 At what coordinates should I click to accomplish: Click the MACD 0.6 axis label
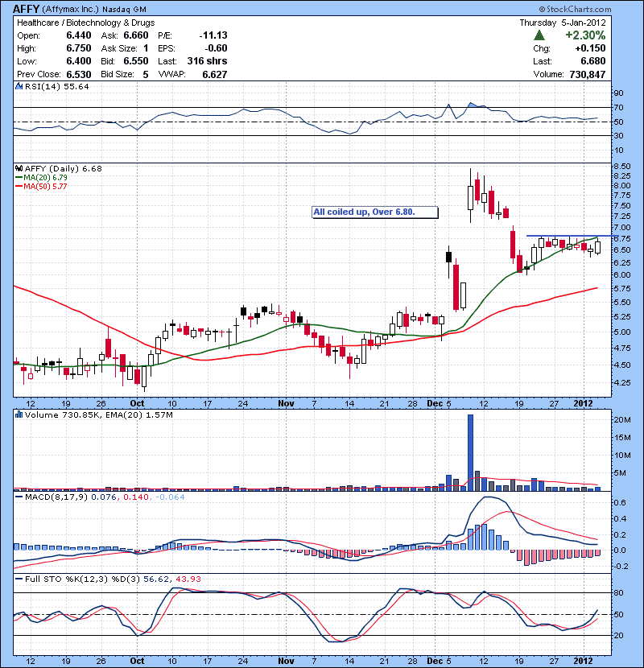[x=621, y=503]
